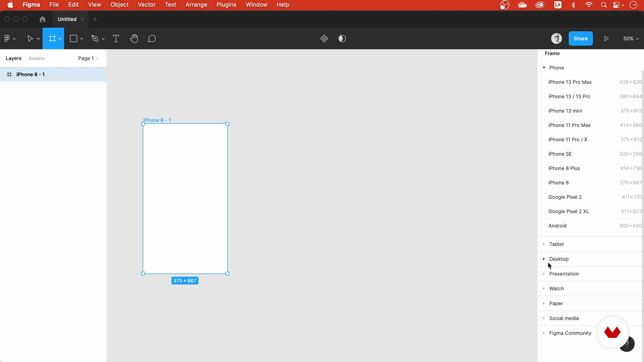The height and width of the screenshot is (362, 644).
Task: Open the 50% zoom dropdown
Action: pyautogui.click(x=631, y=39)
